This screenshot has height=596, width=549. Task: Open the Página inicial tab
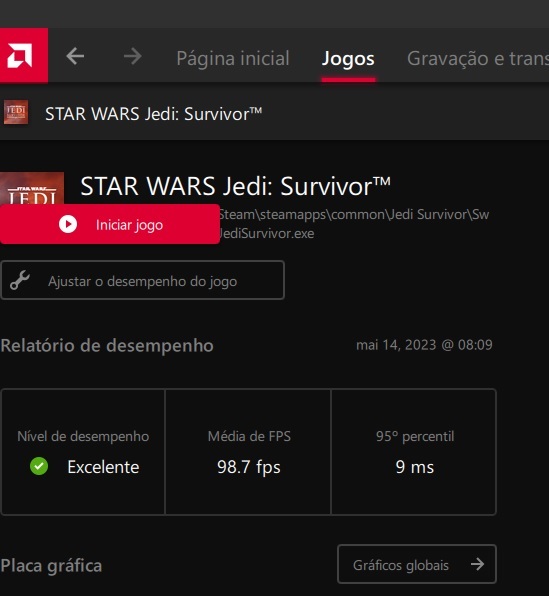pyautogui.click(x=233, y=58)
